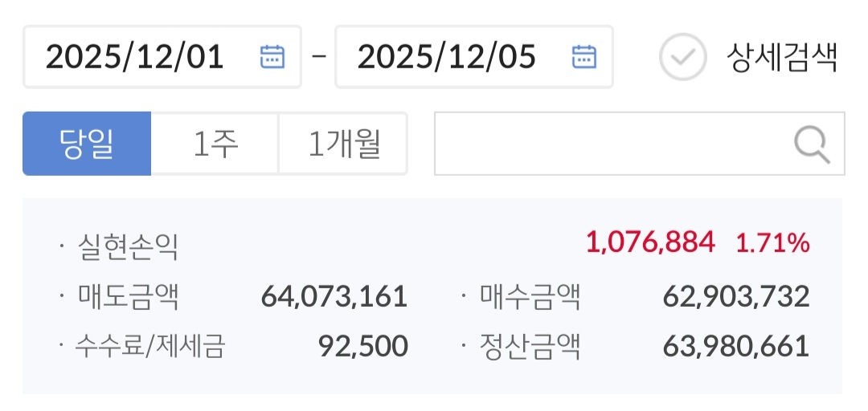Click the 매도금액 value 64,073,161

(334, 296)
